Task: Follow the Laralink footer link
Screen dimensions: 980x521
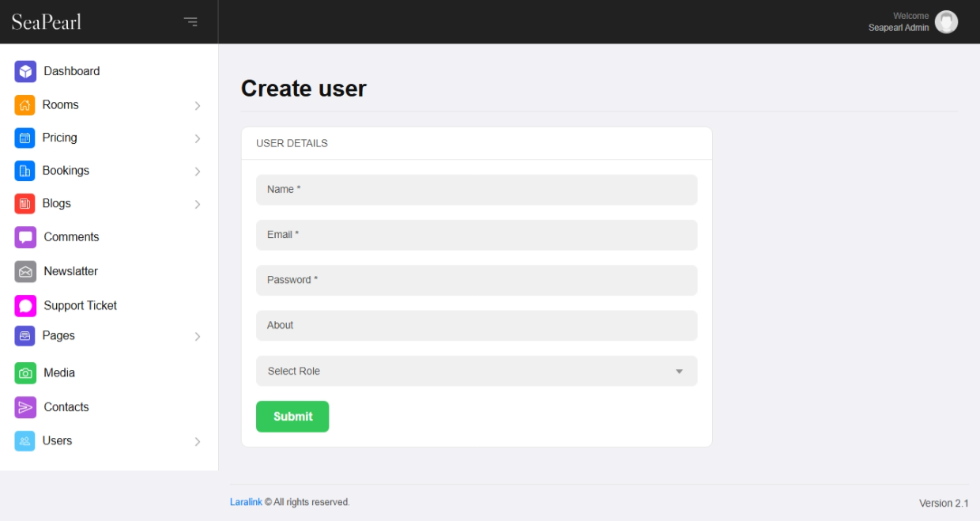Action: click(x=246, y=502)
